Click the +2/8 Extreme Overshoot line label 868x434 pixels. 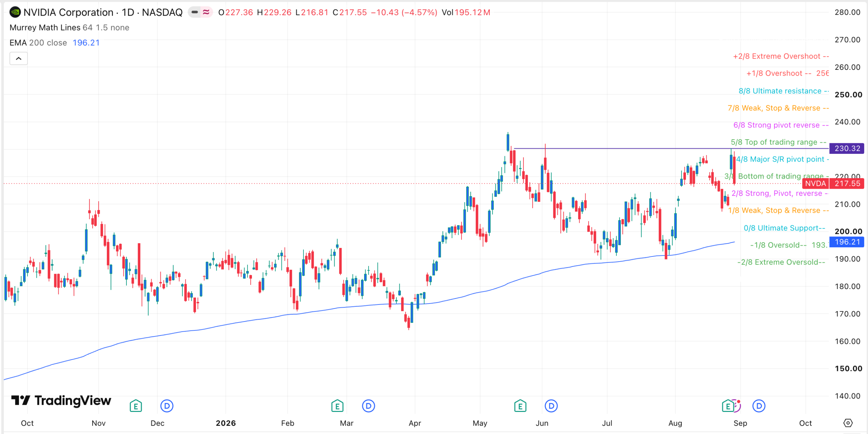point(781,56)
